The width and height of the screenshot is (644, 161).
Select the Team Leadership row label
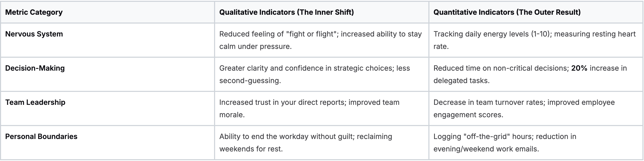pos(35,102)
